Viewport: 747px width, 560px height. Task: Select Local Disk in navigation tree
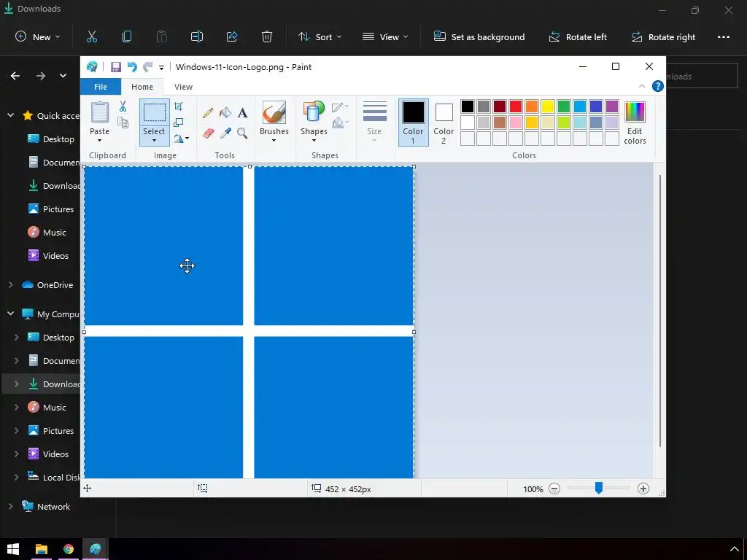coord(53,477)
